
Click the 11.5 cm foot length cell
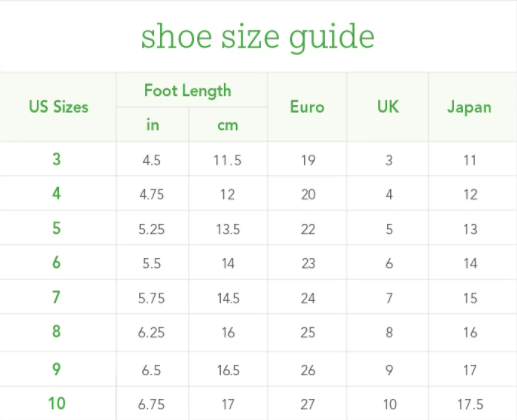coord(227,161)
